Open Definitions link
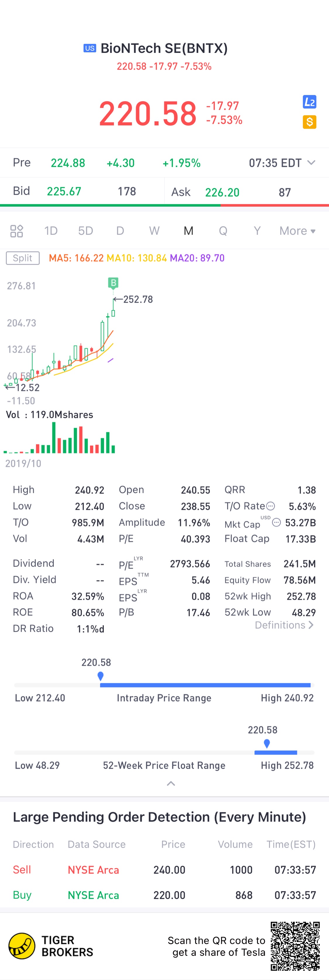 (284, 625)
